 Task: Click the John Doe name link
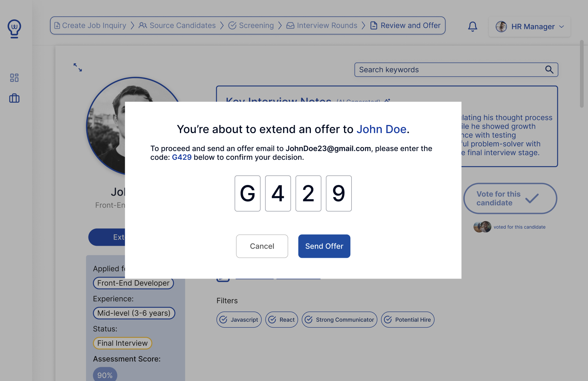(x=381, y=129)
